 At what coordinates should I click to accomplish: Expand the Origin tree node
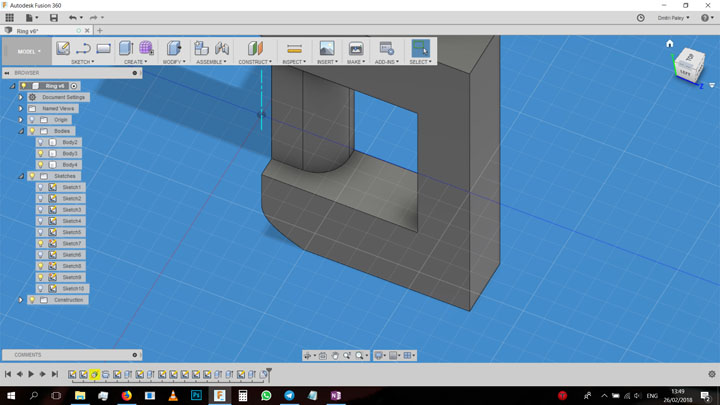21,120
